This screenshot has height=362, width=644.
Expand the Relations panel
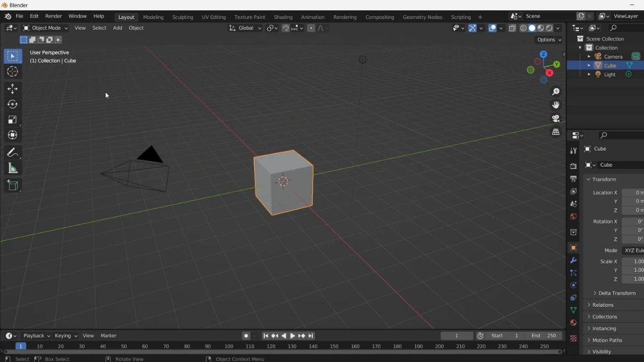(603, 305)
